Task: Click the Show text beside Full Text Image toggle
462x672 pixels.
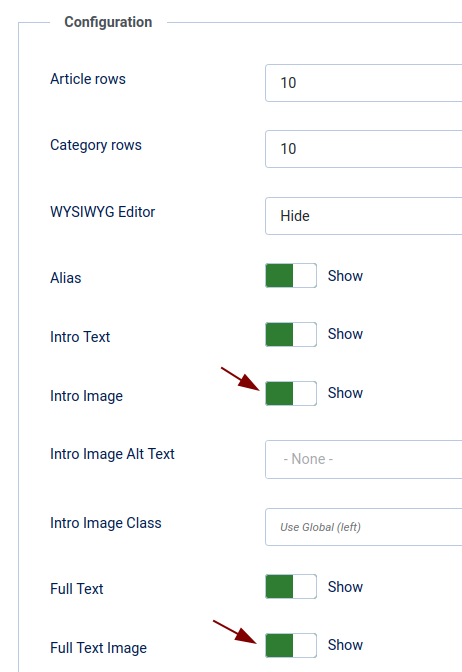Action: click(345, 645)
